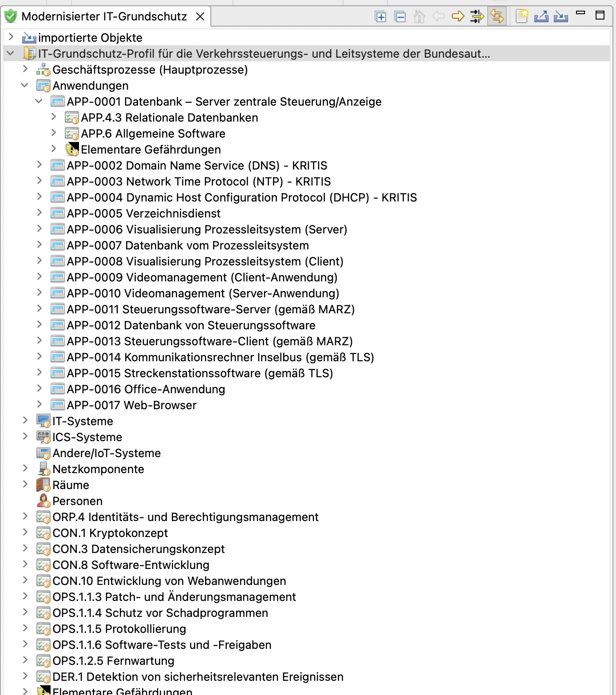Expand APP.4.3 Relationale Datenbanken
Viewport: 616px width, 695px height.
pos(54,117)
